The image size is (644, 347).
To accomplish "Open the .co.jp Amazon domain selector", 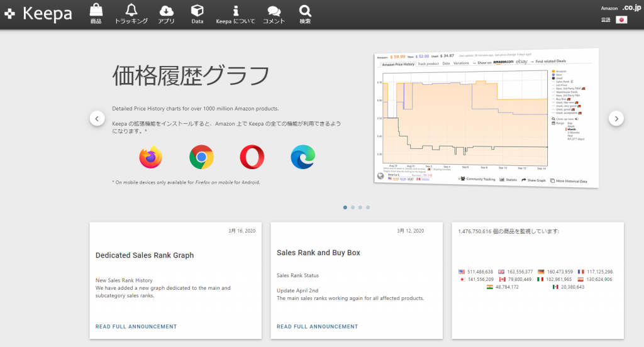I will (x=630, y=8).
